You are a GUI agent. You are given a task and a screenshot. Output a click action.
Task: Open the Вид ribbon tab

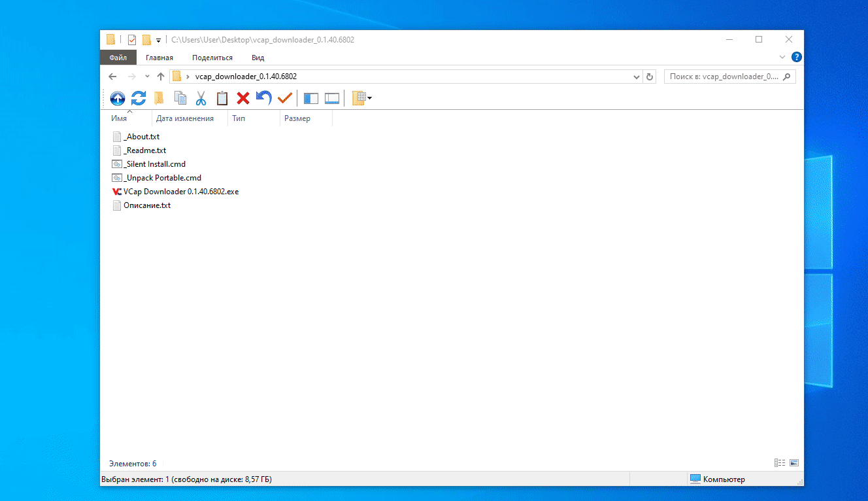258,58
